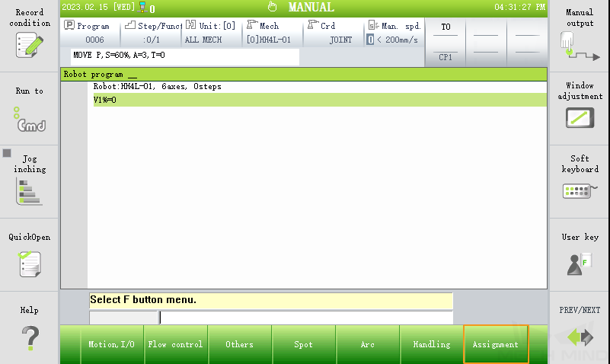Choose the Spot function button

303,344
